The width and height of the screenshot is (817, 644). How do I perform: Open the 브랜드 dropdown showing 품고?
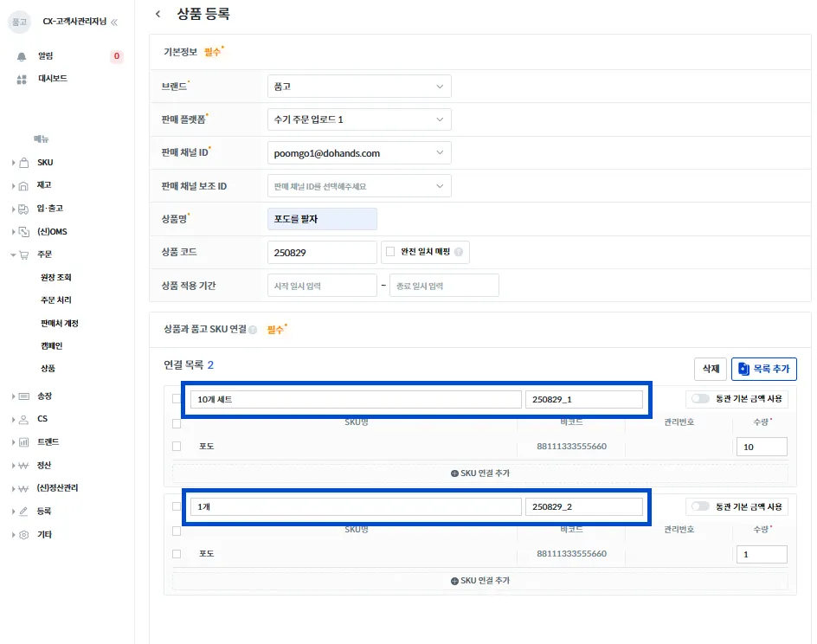point(359,87)
